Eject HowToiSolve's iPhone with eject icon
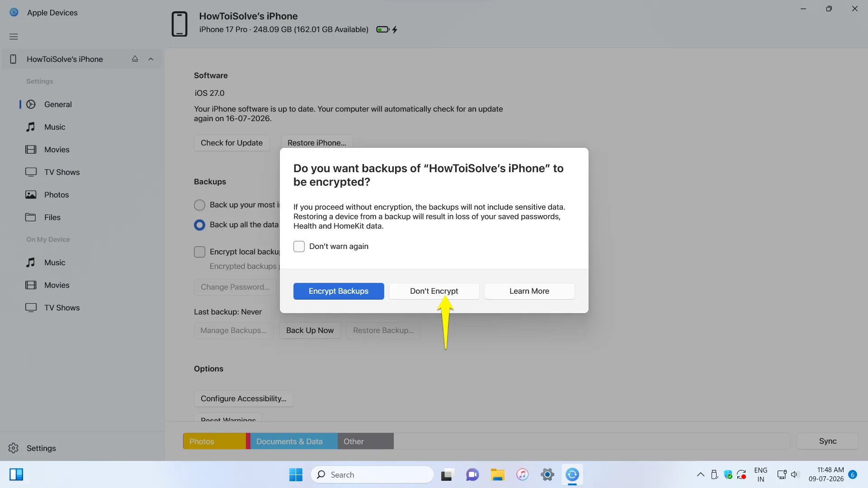Viewport: 868px width, 488px height. pos(135,59)
